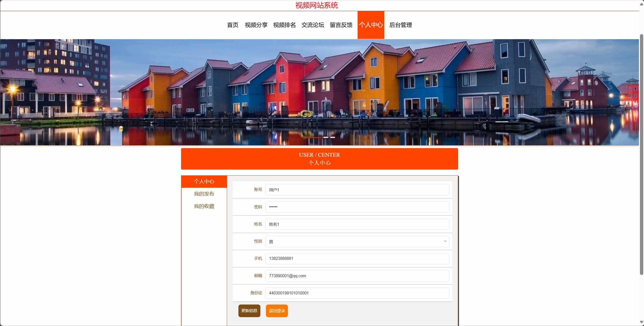644x326 pixels.
Task: Click the 姓名 field label
Action: pyautogui.click(x=258, y=224)
